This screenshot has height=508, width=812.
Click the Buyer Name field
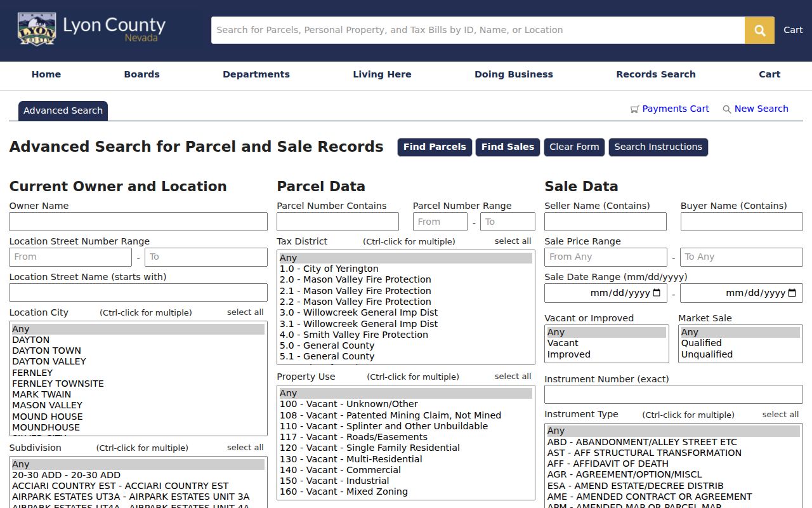click(742, 222)
